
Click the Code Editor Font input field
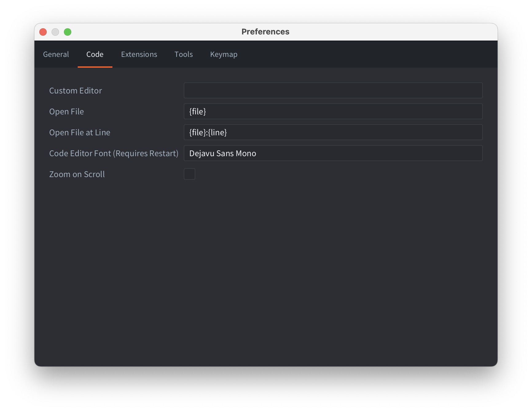coord(333,153)
